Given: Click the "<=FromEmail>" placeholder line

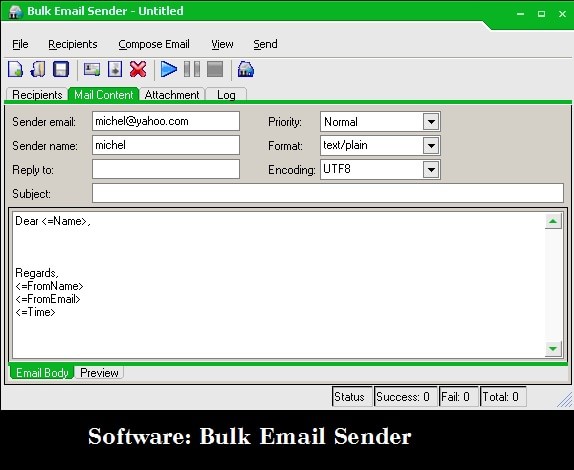Looking at the screenshot, I should [48, 299].
